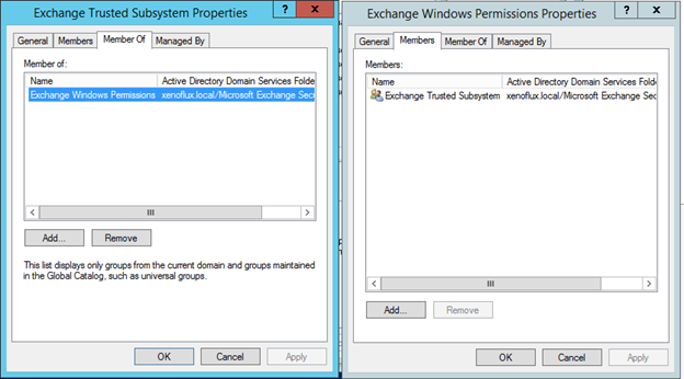Sort by Name column in Member of list

click(92, 81)
